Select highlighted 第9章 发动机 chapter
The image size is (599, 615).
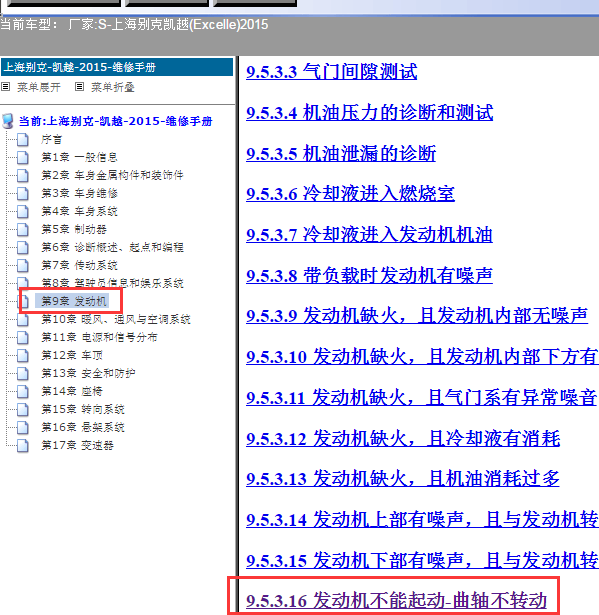[x=74, y=301]
